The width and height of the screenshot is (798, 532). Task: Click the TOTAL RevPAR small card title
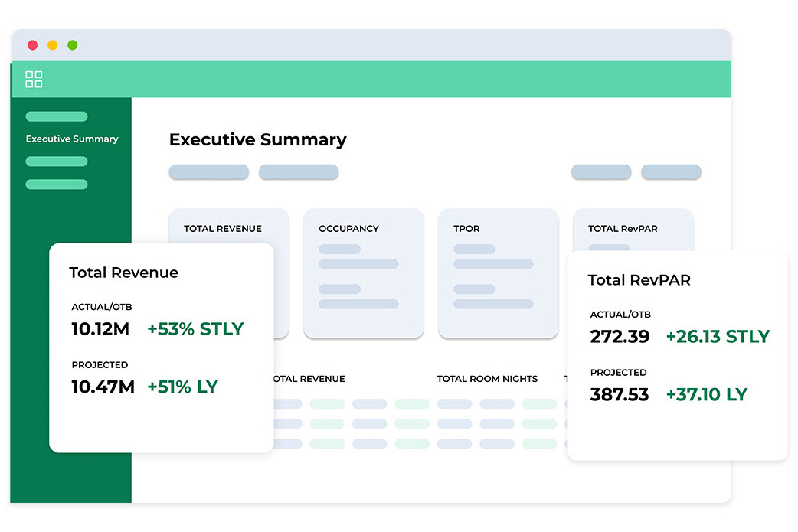pos(623,228)
